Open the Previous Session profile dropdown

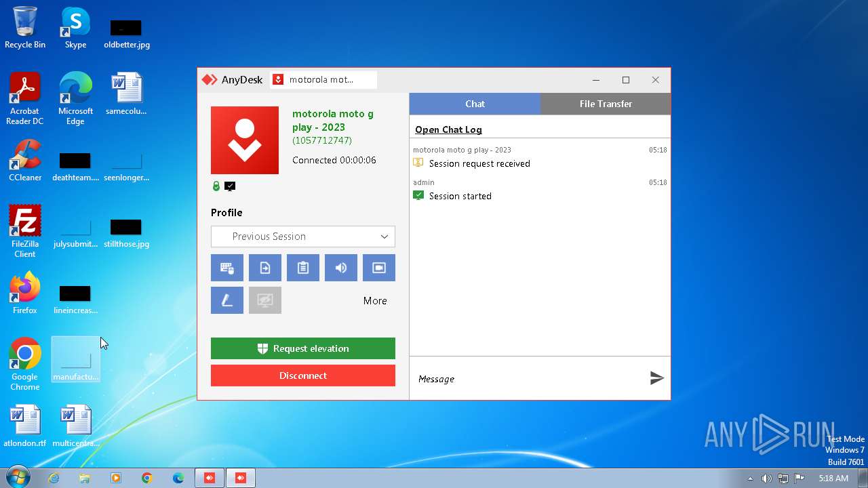point(303,237)
